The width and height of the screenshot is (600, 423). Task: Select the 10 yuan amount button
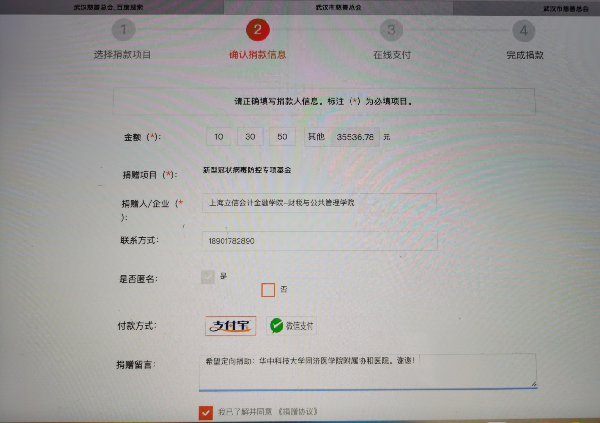tap(219, 136)
